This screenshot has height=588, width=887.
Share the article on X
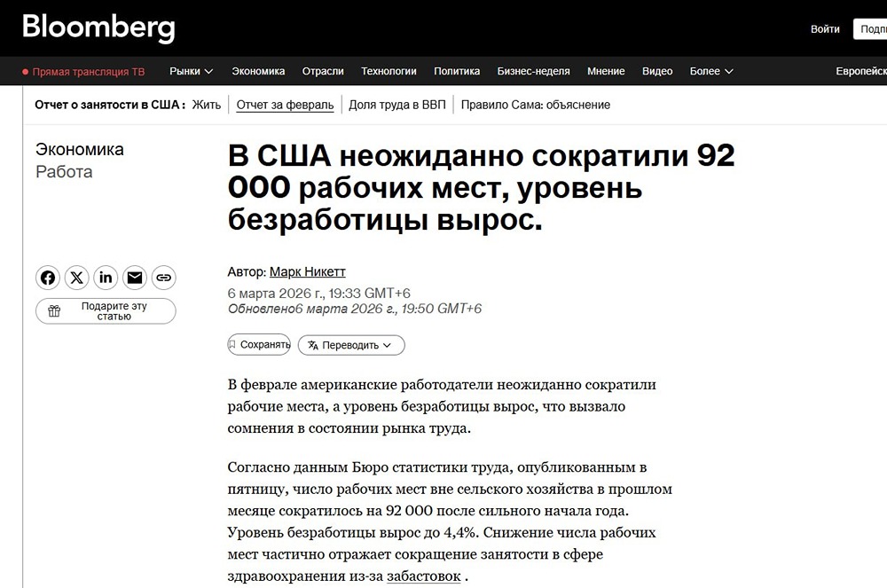76,278
